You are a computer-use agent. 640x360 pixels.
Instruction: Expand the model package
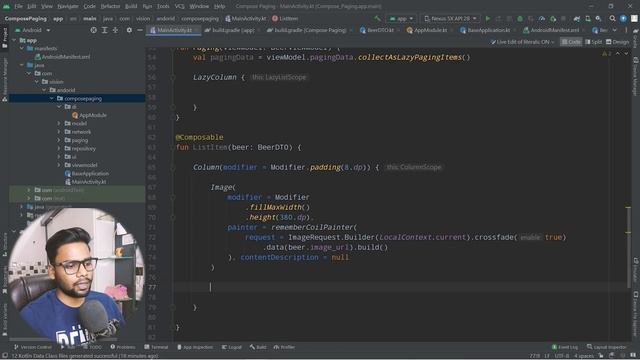(x=59, y=123)
